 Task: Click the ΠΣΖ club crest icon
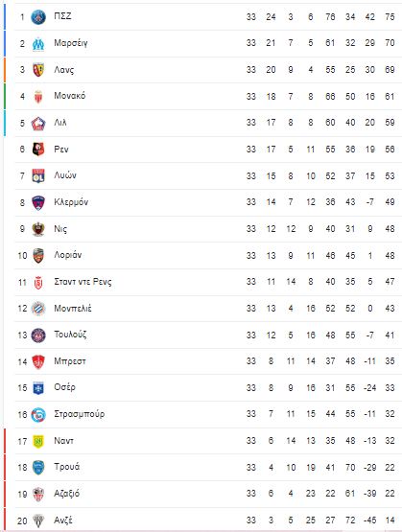click(x=38, y=17)
